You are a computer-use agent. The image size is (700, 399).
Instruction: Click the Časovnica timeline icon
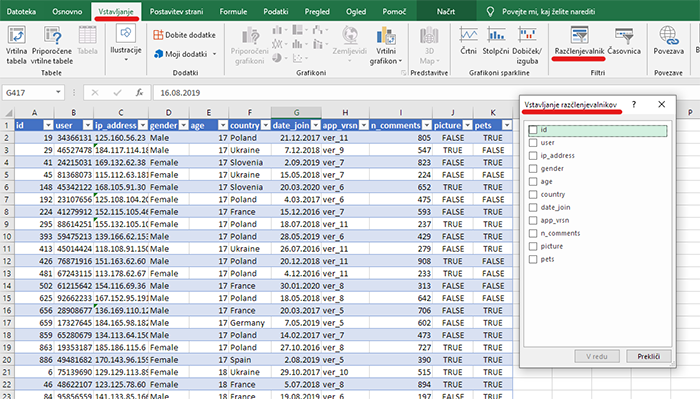624,35
